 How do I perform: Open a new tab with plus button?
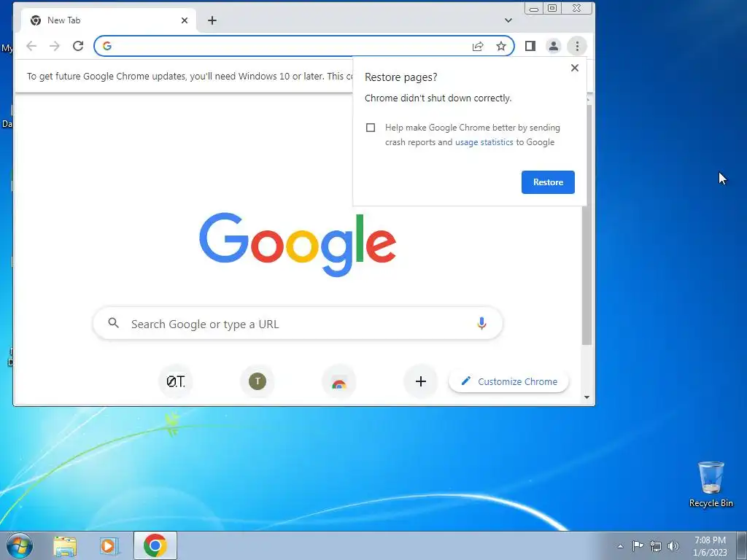coord(212,20)
